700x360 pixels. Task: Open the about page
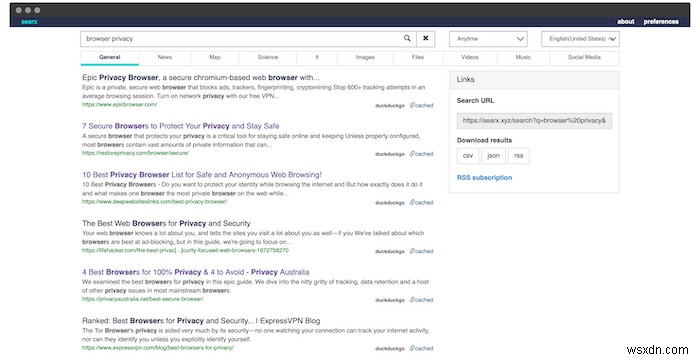[x=625, y=21]
